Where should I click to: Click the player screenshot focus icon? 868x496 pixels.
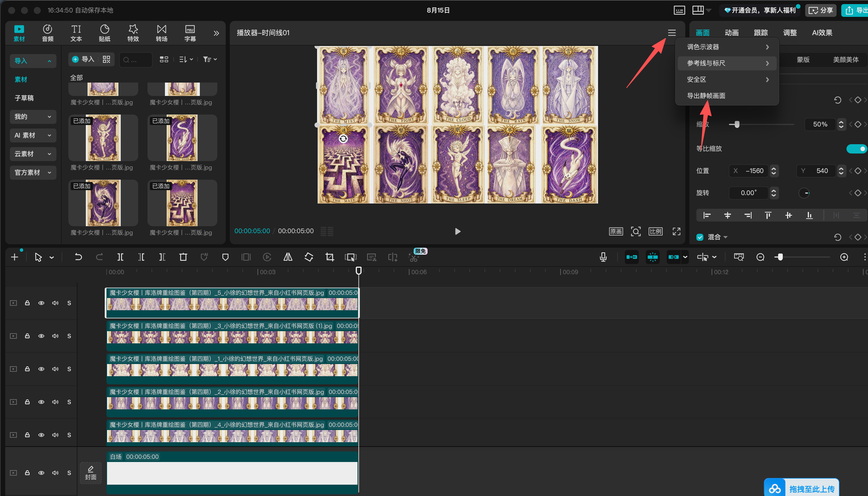[636, 231]
